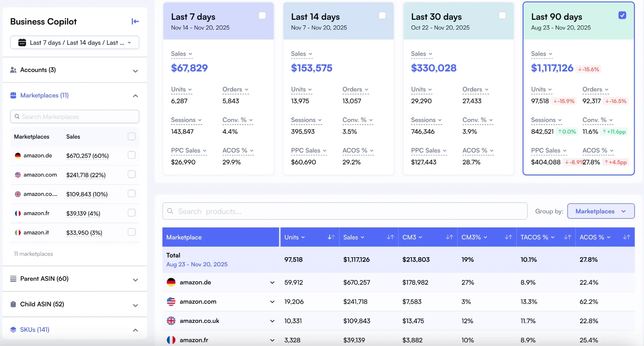Check the amazon.fr marketplace checkbox
This screenshot has height=346, width=644.
[131, 213]
